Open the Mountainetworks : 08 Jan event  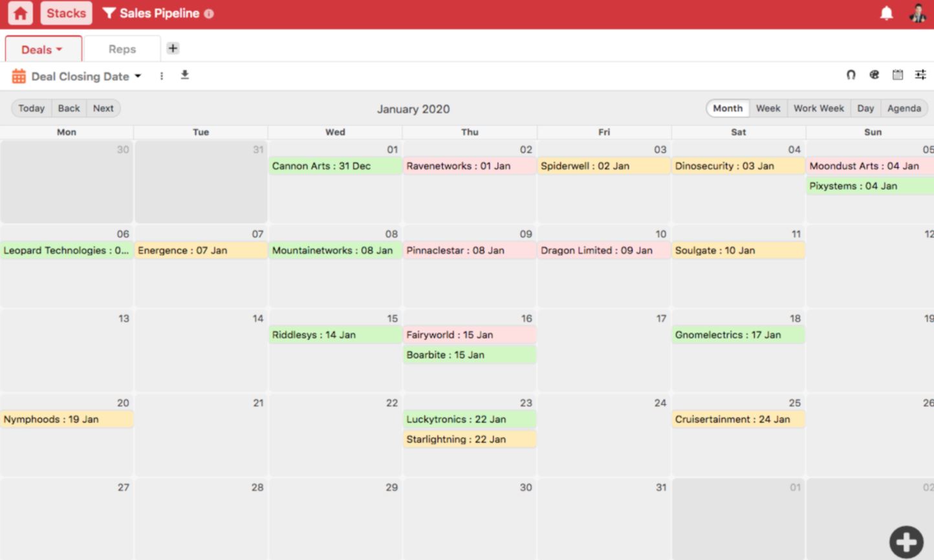pos(335,251)
